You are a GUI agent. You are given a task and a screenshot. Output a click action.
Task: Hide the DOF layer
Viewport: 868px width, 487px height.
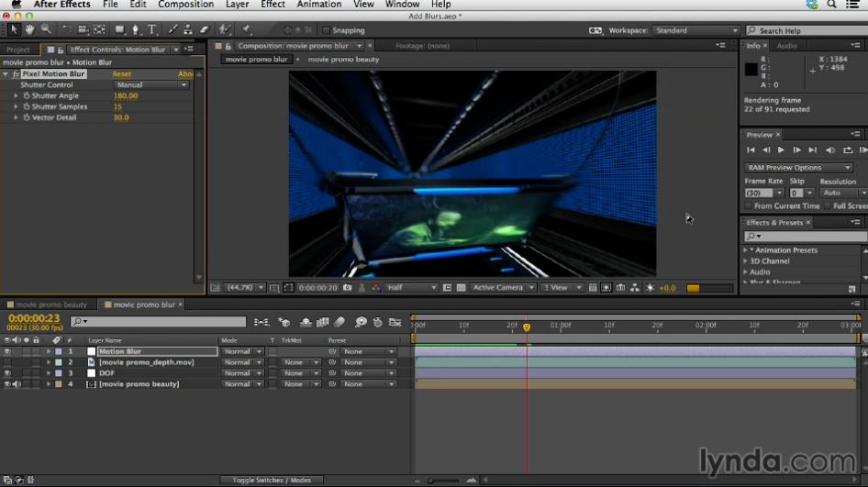click(7, 373)
